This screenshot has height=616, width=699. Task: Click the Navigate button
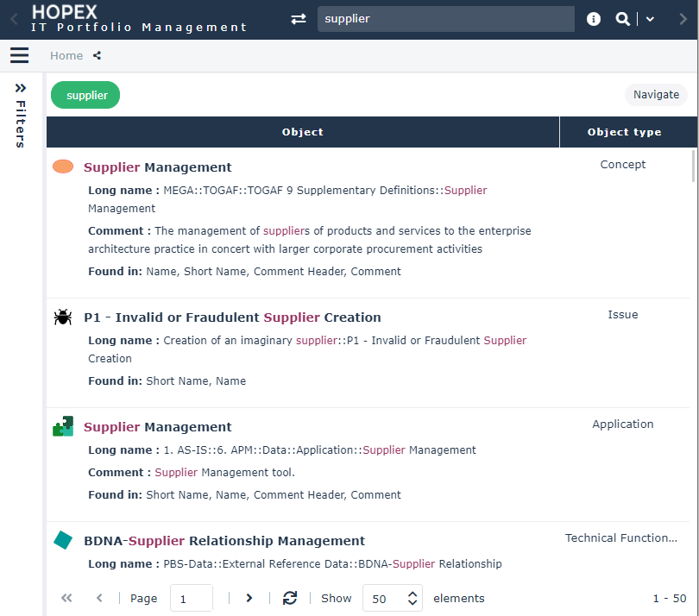pos(656,95)
